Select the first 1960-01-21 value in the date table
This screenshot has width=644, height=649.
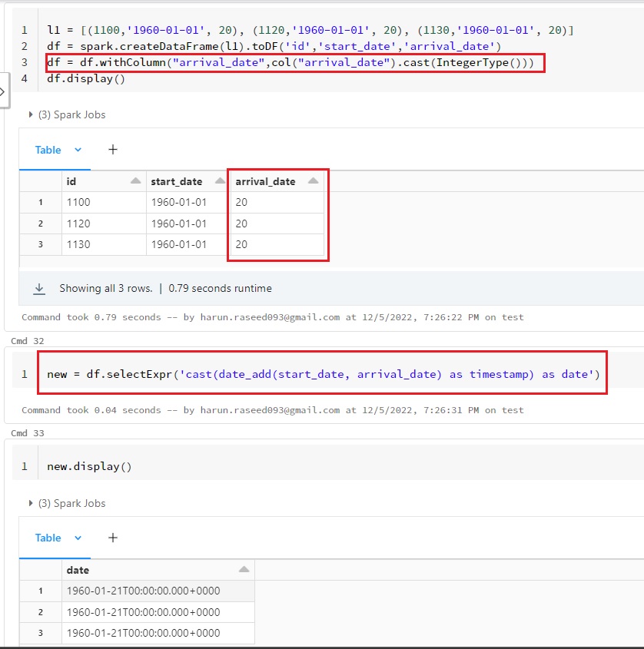pyautogui.click(x=144, y=591)
